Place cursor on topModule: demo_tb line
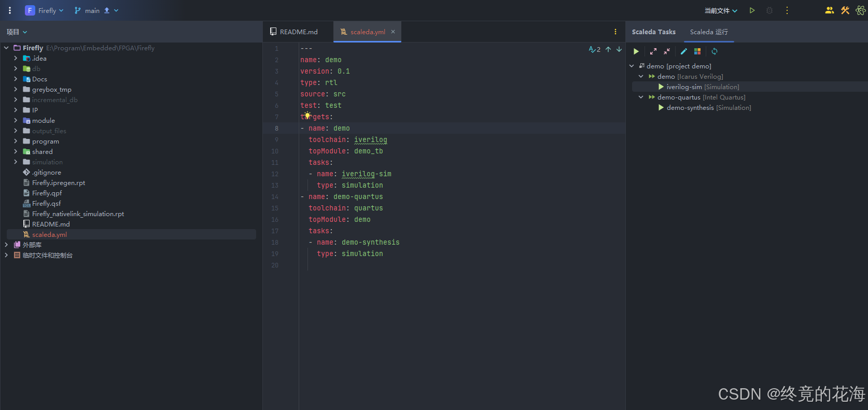 [346, 151]
